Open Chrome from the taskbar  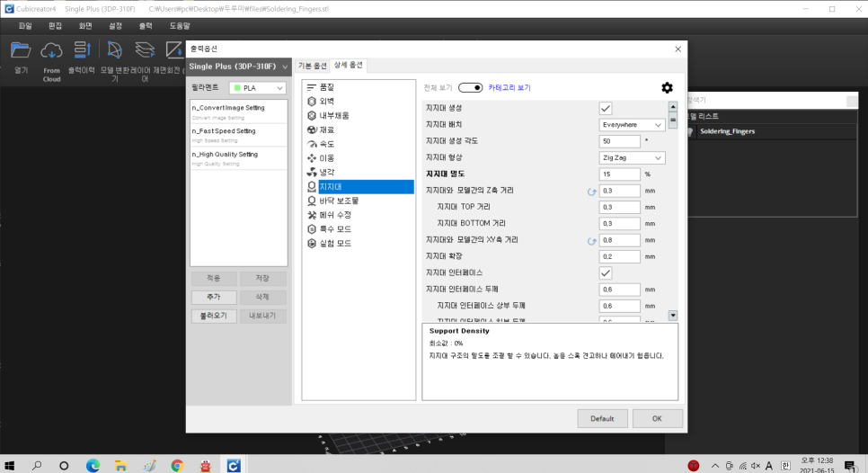click(177, 466)
